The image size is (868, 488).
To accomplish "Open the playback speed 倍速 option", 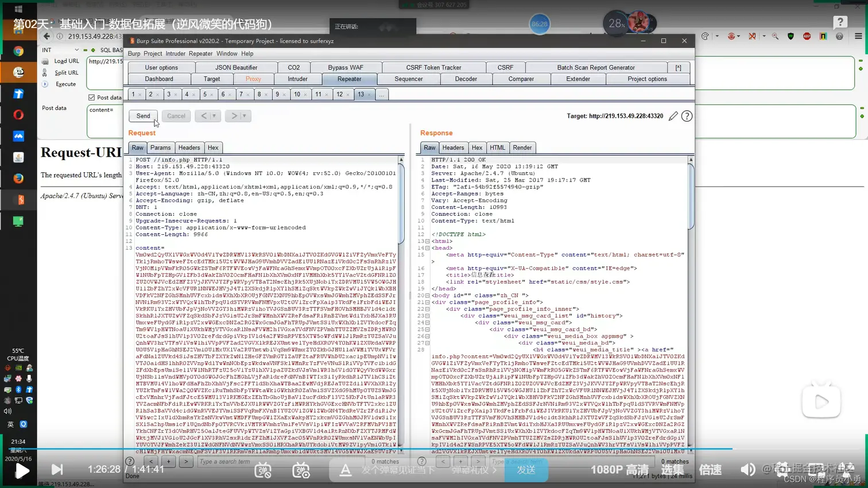I will pos(710,470).
